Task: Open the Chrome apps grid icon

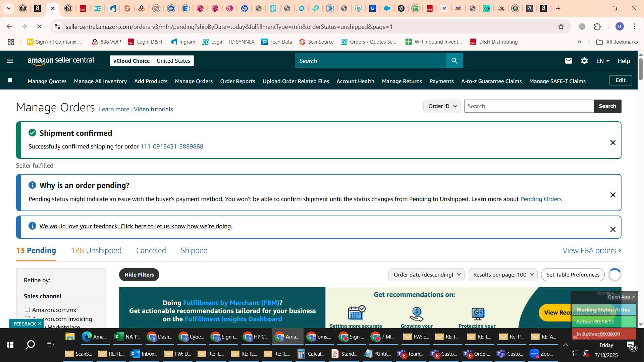Action: pos(11,42)
